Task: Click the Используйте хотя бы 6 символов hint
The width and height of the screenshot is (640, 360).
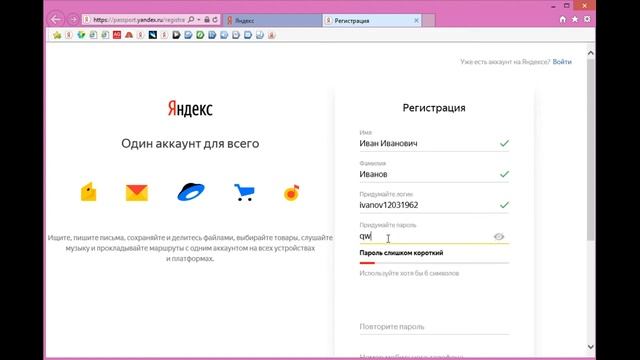Action: (409, 273)
